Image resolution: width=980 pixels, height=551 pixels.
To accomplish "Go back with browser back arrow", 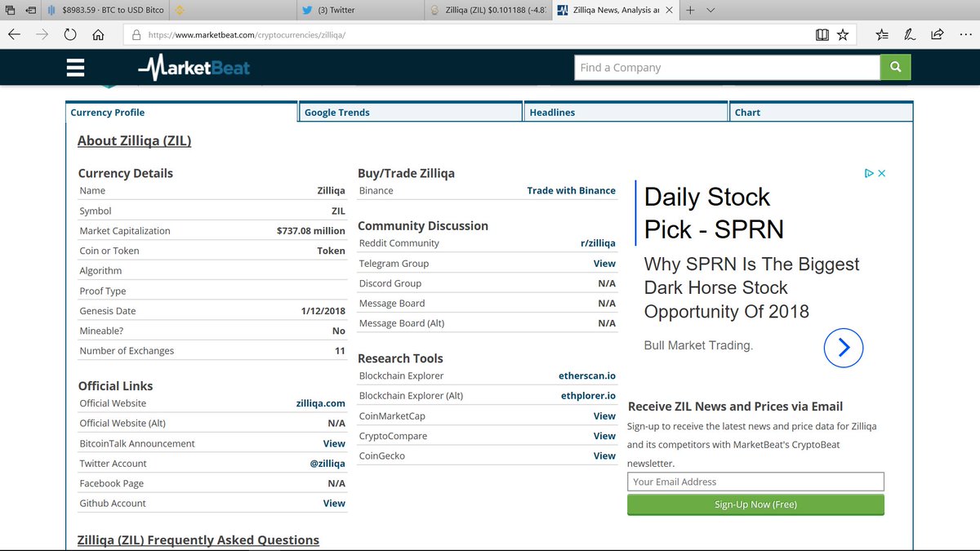I will point(14,35).
